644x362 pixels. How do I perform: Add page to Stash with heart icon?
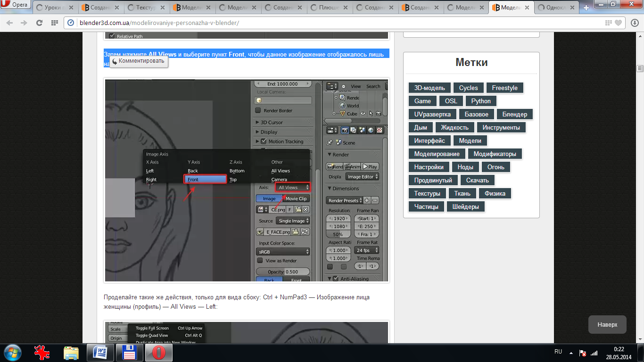(618, 23)
